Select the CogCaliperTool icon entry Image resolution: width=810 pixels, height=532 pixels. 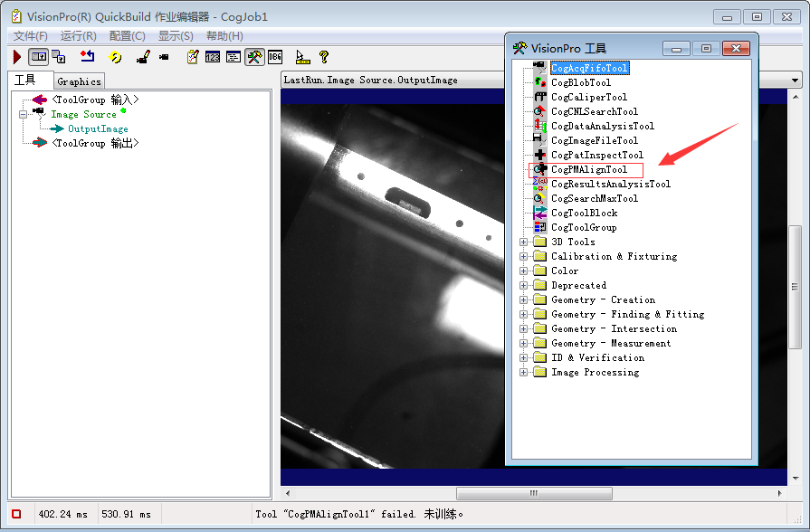coord(539,97)
